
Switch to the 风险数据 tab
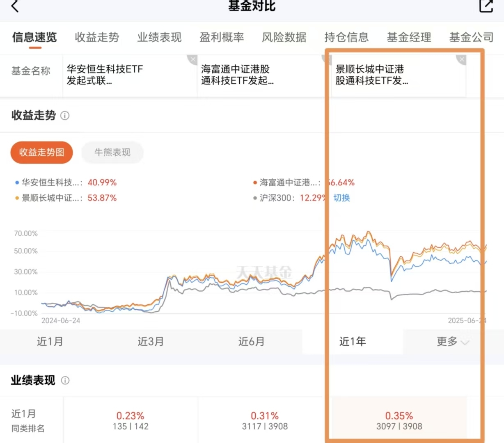pos(284,37)
